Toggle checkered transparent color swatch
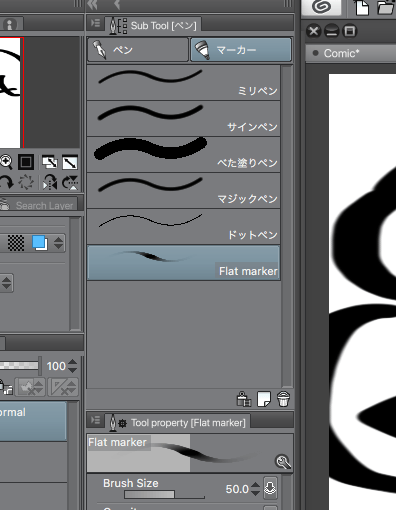This screenshot has width=396, height=510. [x=16, y=243]
